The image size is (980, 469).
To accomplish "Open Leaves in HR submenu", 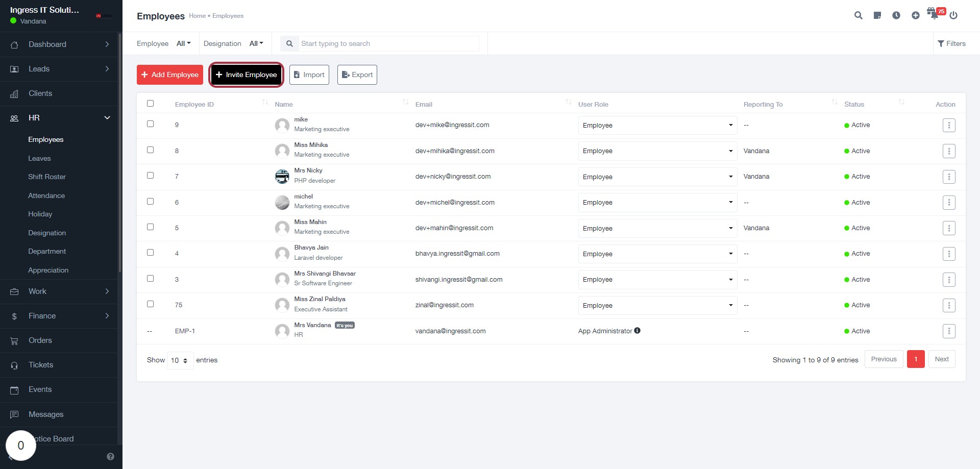I will 39,158.
